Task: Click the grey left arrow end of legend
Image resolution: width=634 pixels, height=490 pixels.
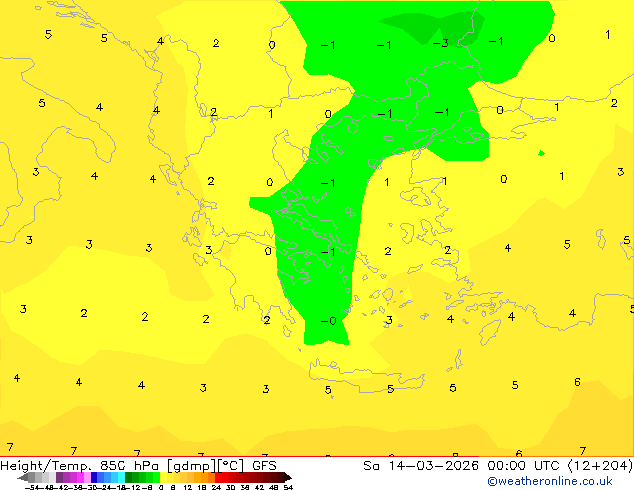Action: coord(23,477)
